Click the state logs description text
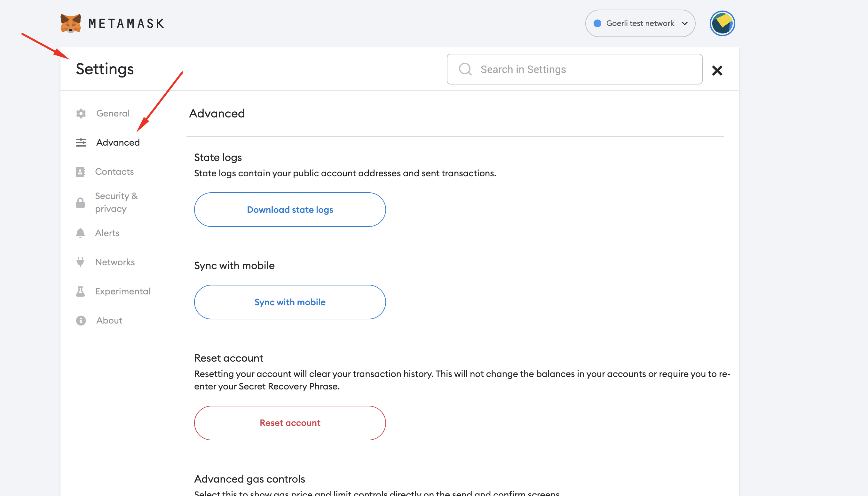868x496 pixels. tap(345, 173)
